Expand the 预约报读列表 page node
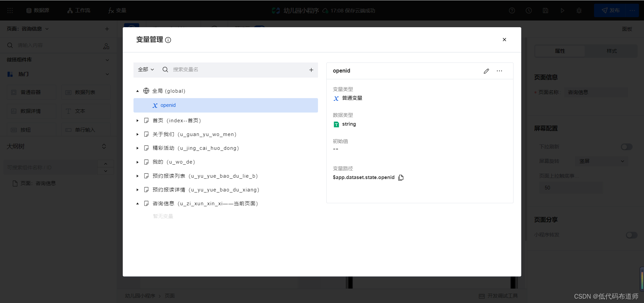Image resolution: width=644 pixels, height=303 pixels. [x=138, y=176]
